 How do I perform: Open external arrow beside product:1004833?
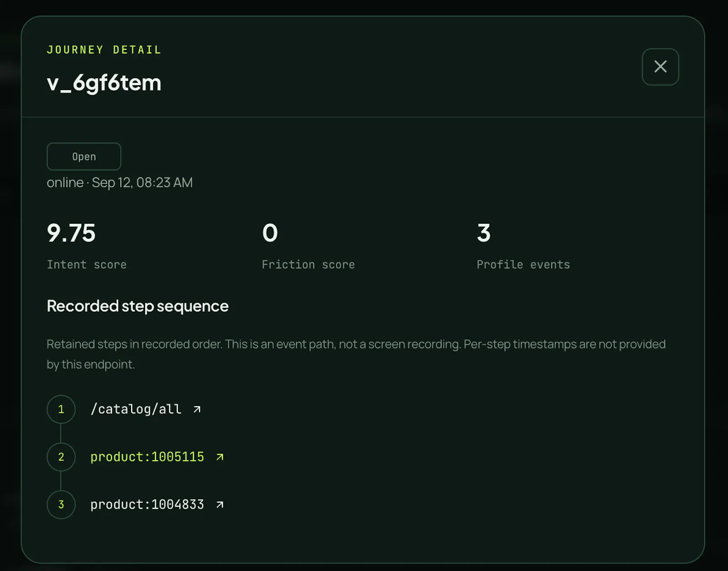[x=220, y=505]
